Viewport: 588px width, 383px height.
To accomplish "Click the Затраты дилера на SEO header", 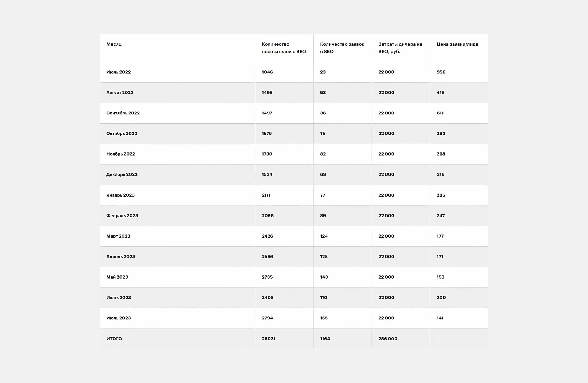I will click(x=400, y=48).
